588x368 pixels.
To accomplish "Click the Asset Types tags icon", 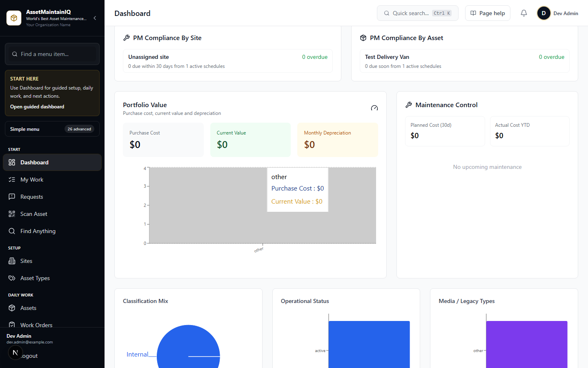I will point(12,278).
